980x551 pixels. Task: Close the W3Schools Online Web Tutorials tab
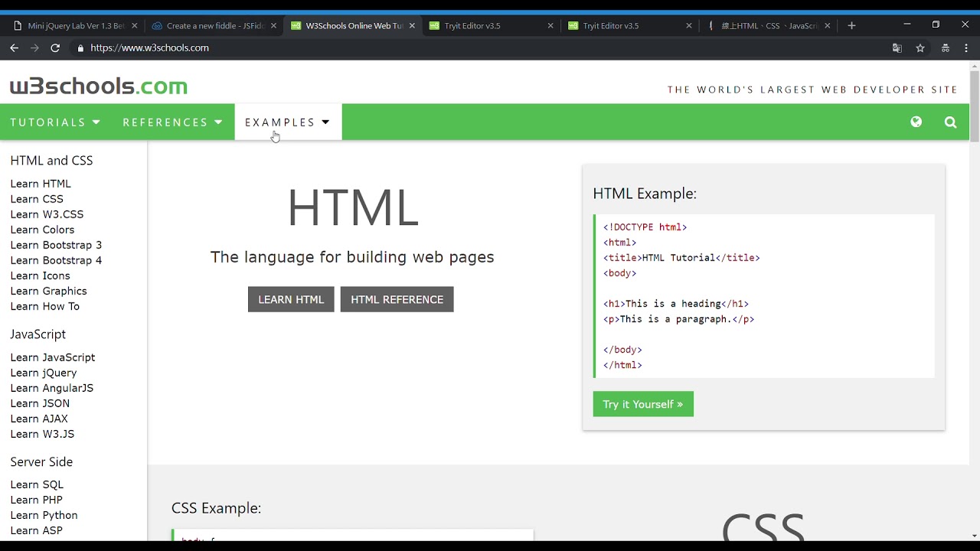click(x=412, y=25)
